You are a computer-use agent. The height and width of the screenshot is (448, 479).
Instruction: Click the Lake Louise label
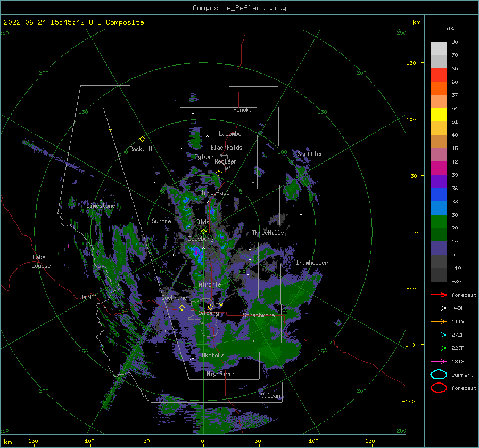[x=41, y=262]
